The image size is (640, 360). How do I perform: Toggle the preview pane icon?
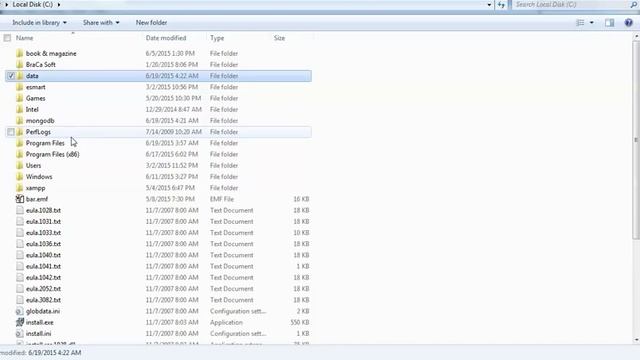coord(609,23)
